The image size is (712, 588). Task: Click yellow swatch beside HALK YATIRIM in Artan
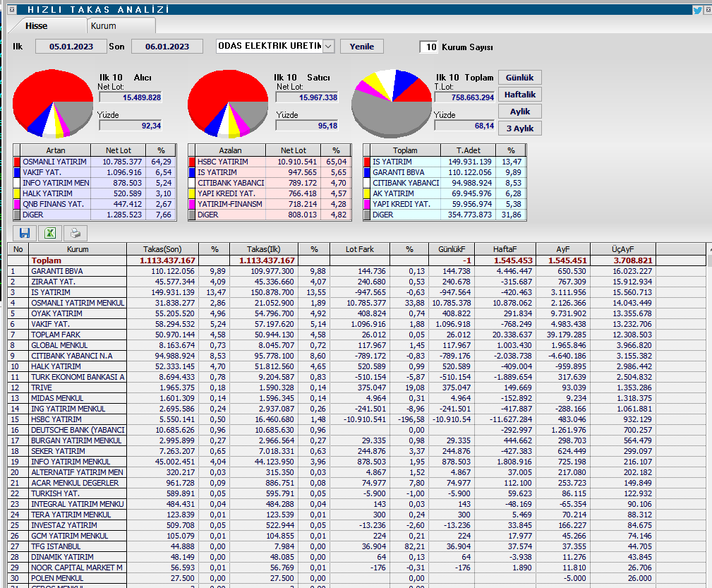click(17, 193)
